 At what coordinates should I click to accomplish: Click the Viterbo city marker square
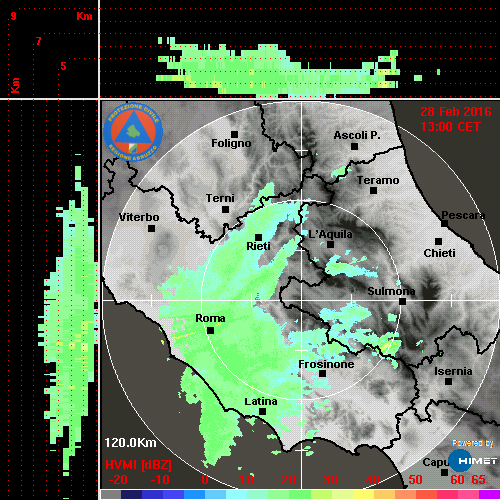(151, 228)
